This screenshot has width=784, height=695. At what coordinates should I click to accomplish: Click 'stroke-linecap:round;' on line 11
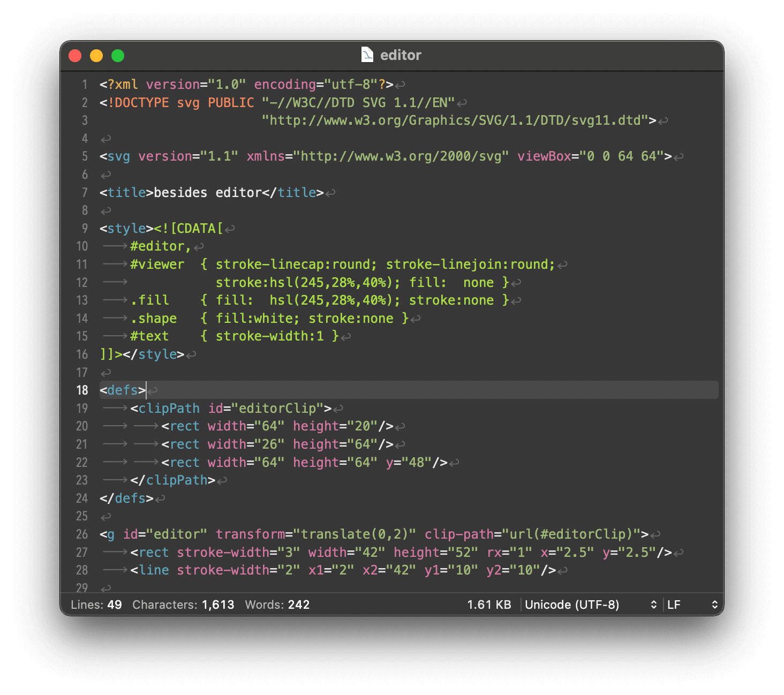click(297, 265)
